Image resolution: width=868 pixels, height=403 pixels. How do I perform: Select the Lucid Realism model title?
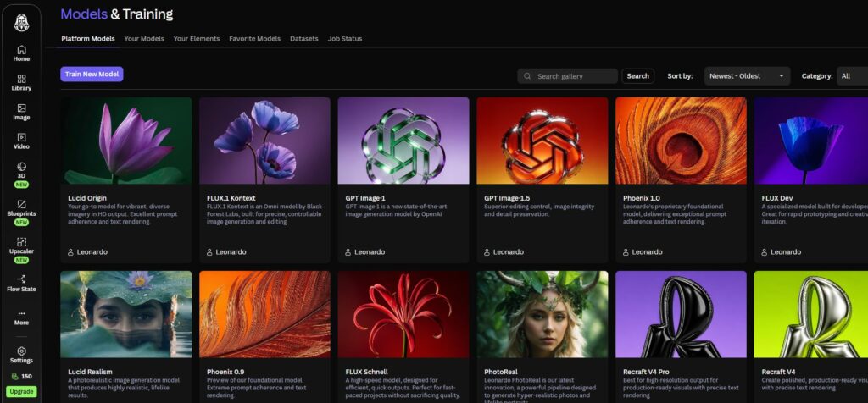point(90,372)
